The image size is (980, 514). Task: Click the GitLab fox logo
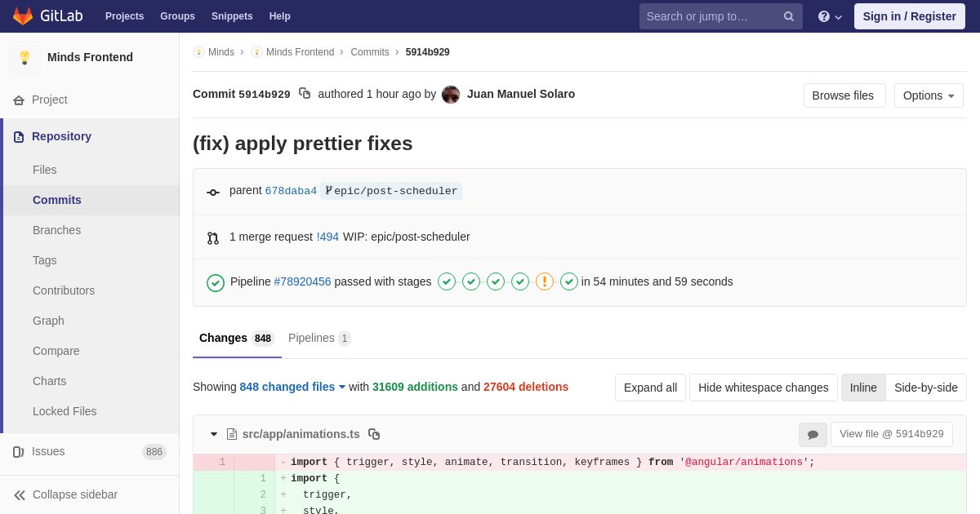click(23, 16)
